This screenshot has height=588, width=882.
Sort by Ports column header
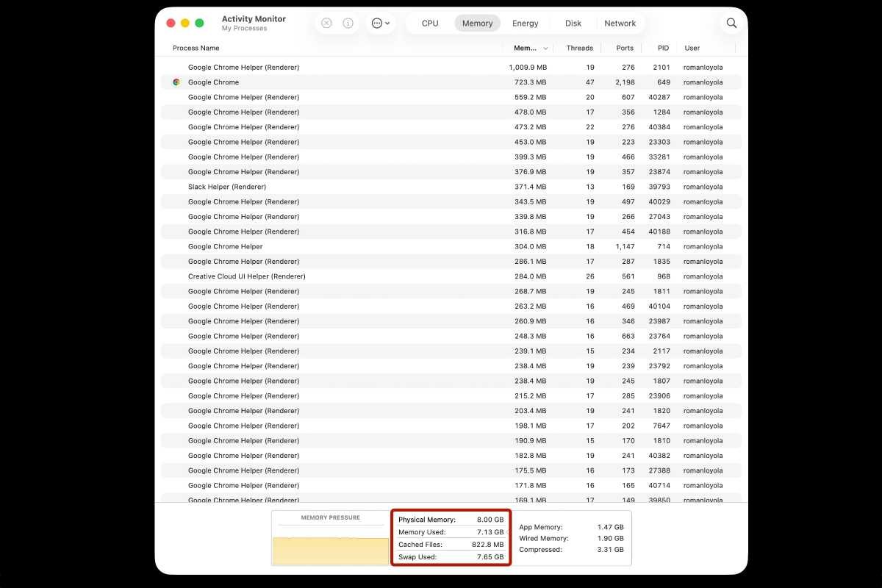pyautogui.click(x=625, y=49)
